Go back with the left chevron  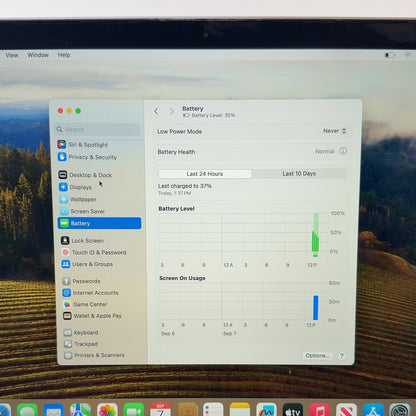156,111
